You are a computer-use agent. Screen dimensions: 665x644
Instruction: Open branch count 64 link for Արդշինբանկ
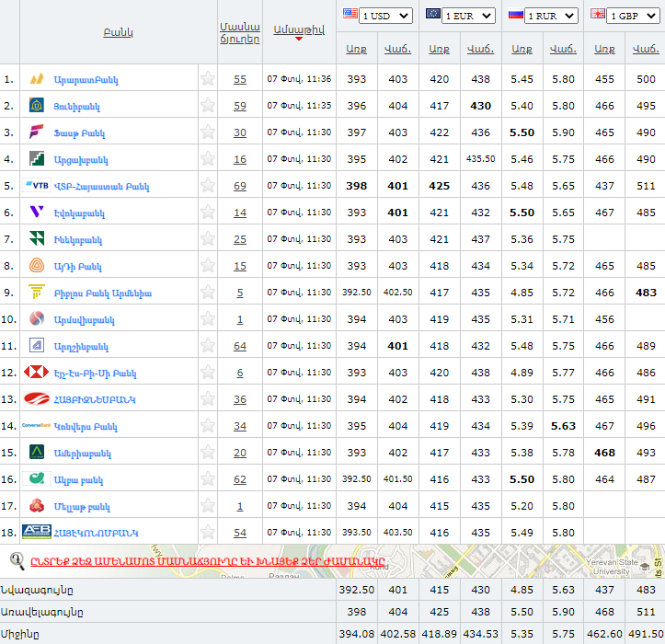pos(240,346)
